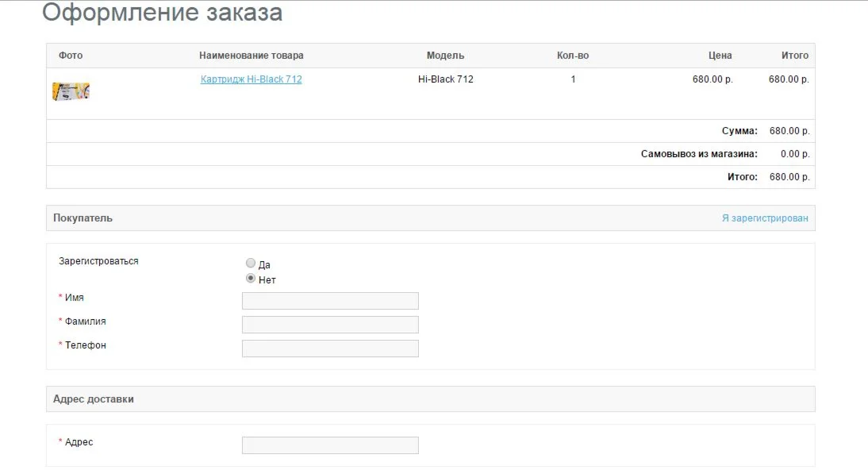Click the Кол-во column header
The height and width of the screenshot is (470, 868).
[x=572, y=56]
